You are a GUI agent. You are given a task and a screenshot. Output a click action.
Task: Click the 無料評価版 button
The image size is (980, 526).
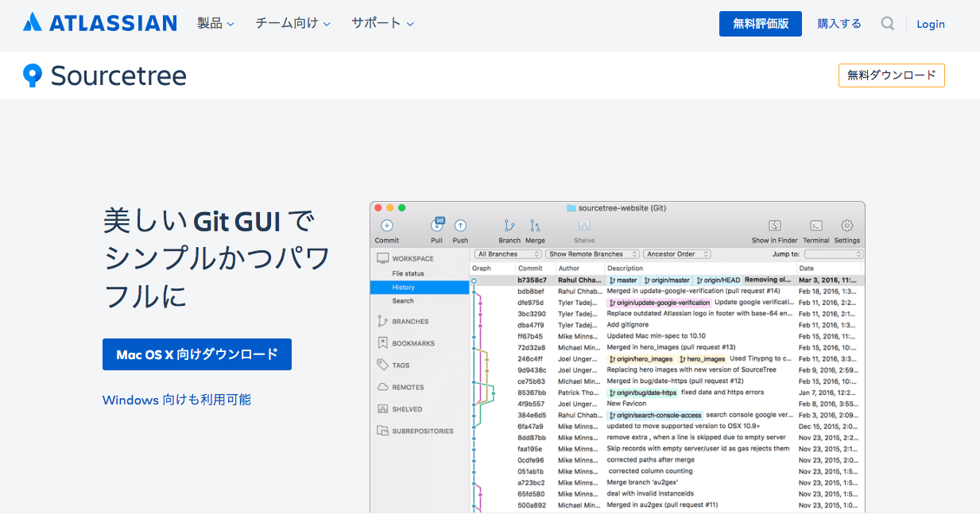[x=760, y=23]
